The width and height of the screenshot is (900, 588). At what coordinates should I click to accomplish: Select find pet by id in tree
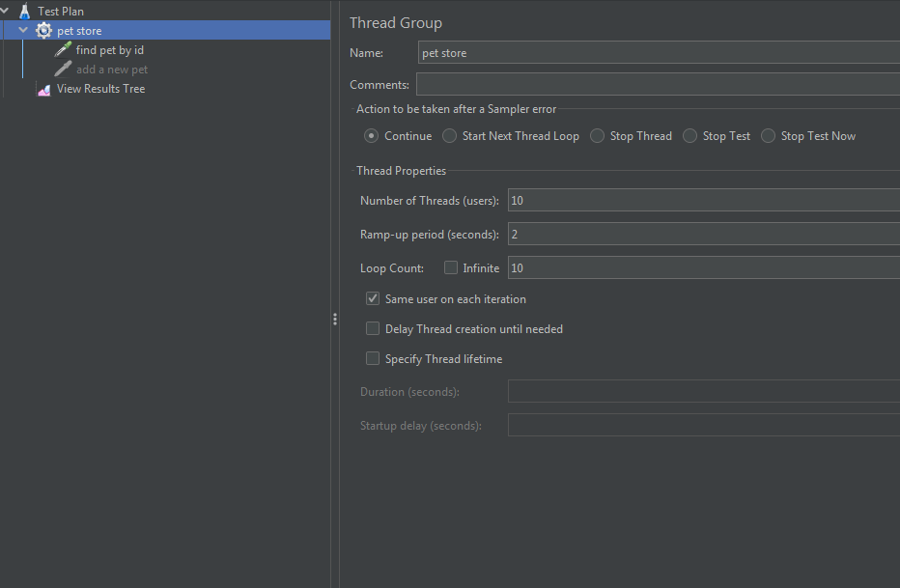point(110,50)
